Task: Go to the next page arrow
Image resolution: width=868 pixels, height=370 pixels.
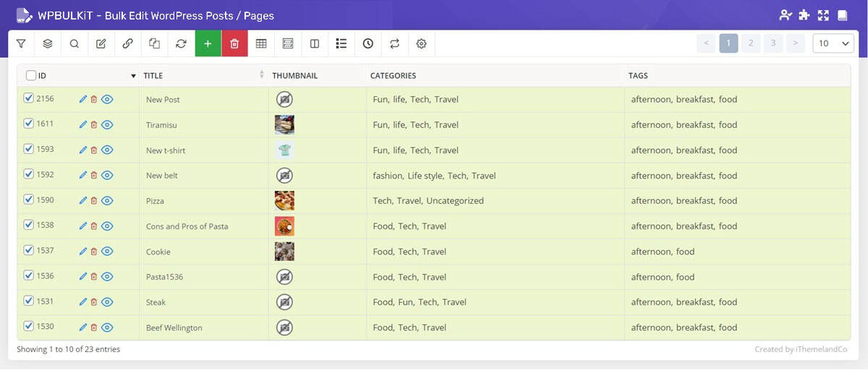Action: pyautogui.click(x=796, y=43)
